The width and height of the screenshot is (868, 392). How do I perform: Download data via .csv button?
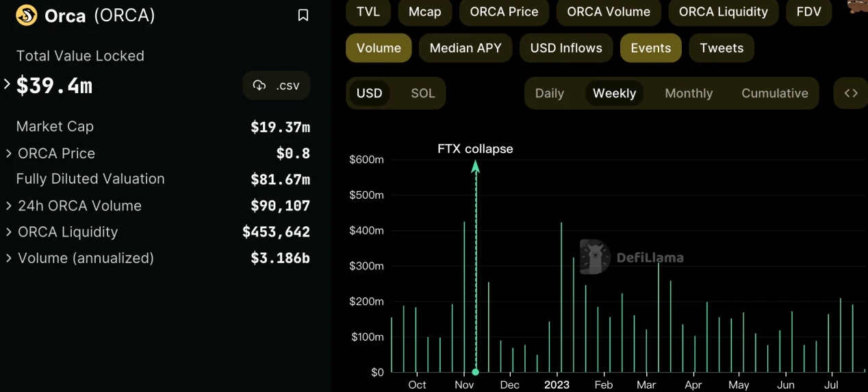pyautogui.click(x=277, y=86)
